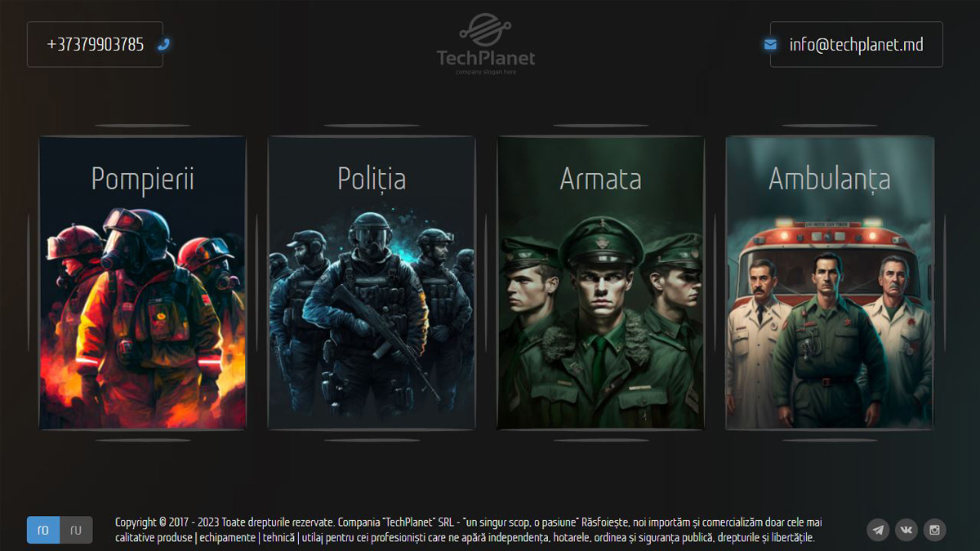
Task: Click the blue phone handset icon
Action: [x=163, y=44]
